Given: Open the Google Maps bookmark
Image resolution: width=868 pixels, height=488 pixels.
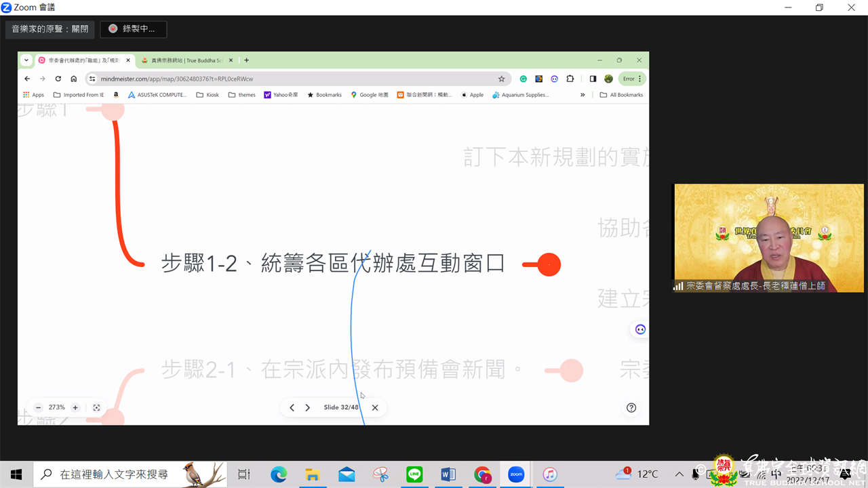Looking at the screenshot, I should pyautogui.click(x=370, y=95).
